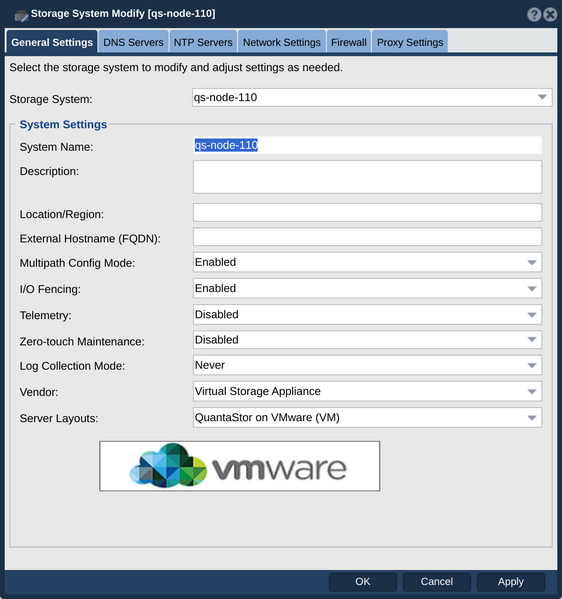Expand the Log Collection Mode dropdown
The height and width of the screenshot is (599, 562).
(x=368, y=365)
